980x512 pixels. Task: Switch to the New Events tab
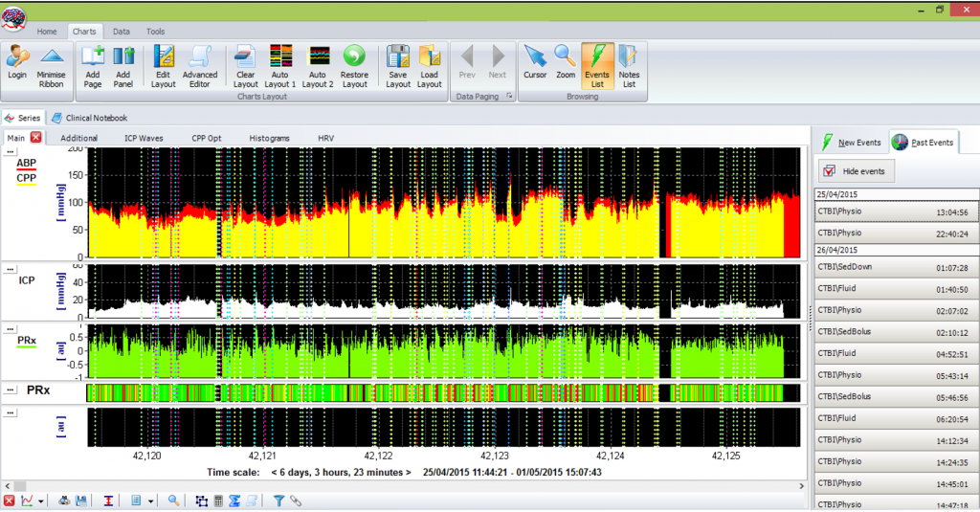(x=851, y=143)
